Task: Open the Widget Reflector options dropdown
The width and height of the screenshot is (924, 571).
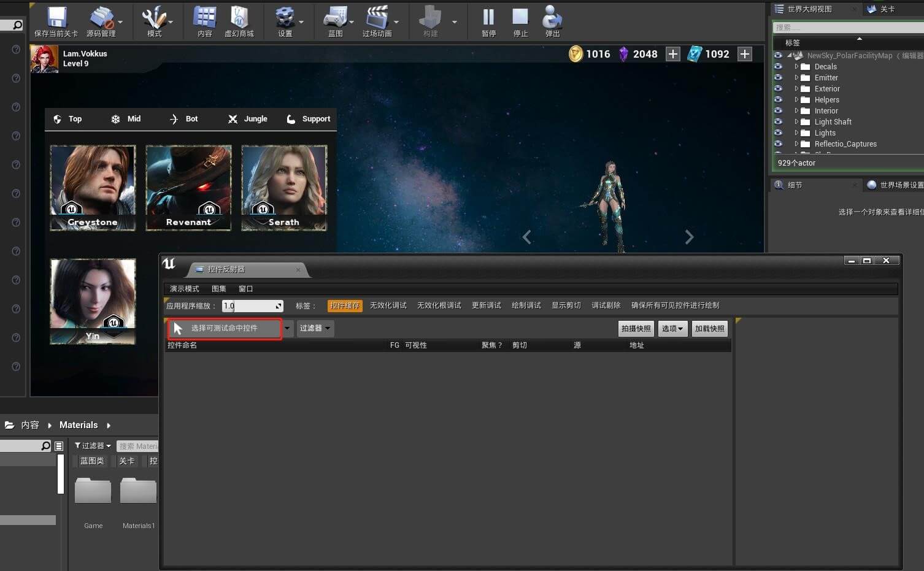Action: 672,329
